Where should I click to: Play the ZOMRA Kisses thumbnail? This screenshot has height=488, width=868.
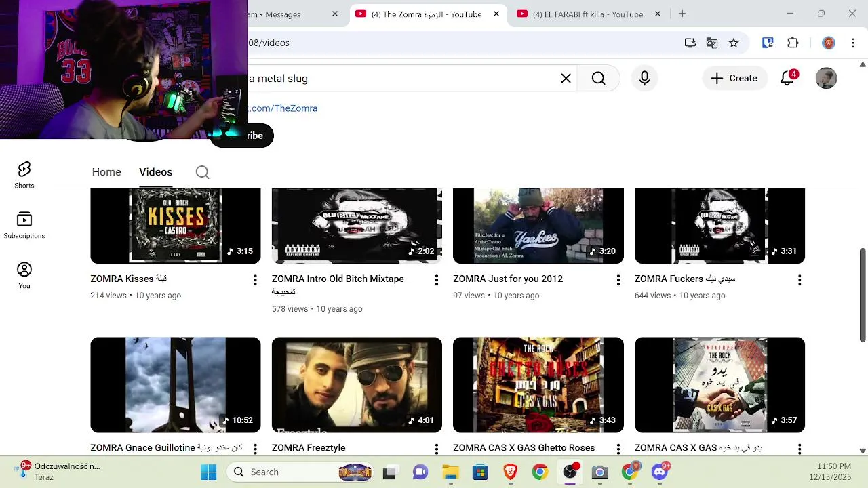(176, 226)
